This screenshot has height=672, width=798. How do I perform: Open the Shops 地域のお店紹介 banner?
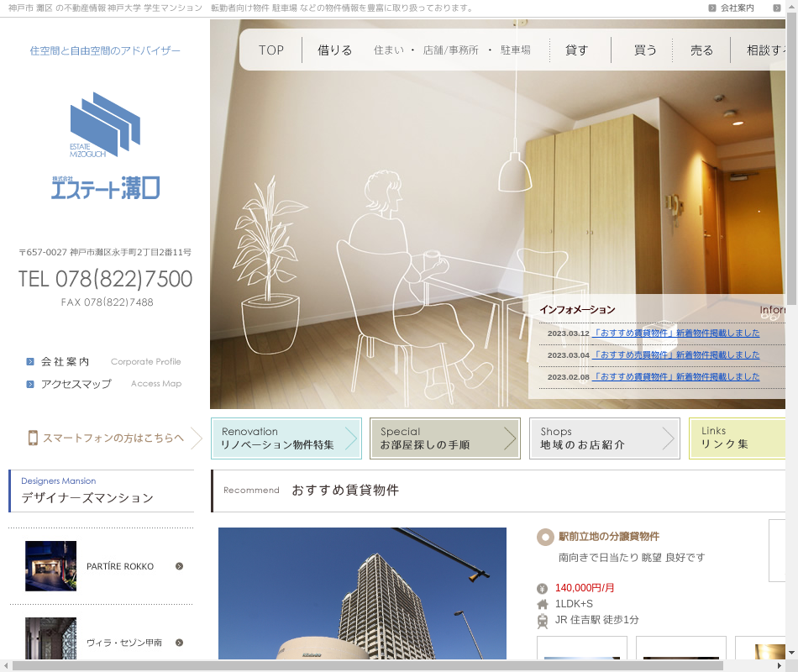(x=604, y=438)
